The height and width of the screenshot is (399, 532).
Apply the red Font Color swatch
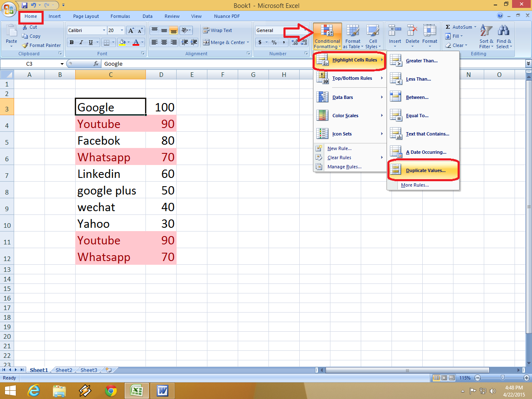[x=136, y=42]
